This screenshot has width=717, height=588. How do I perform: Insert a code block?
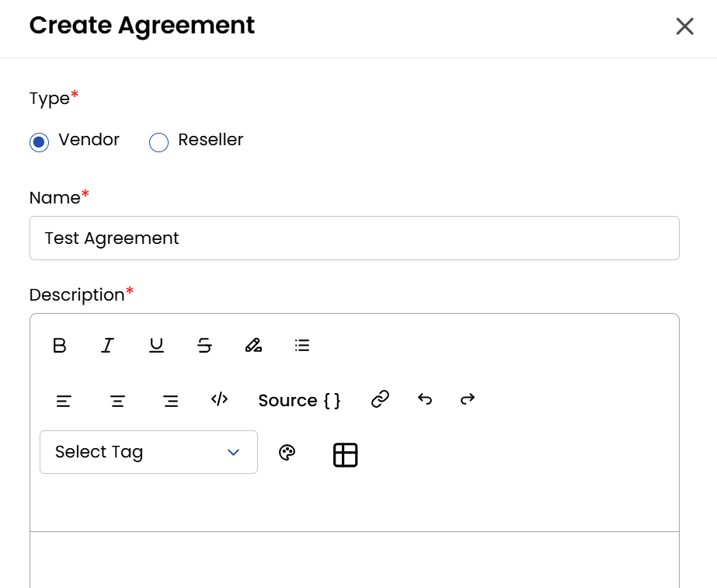[220, 399]
